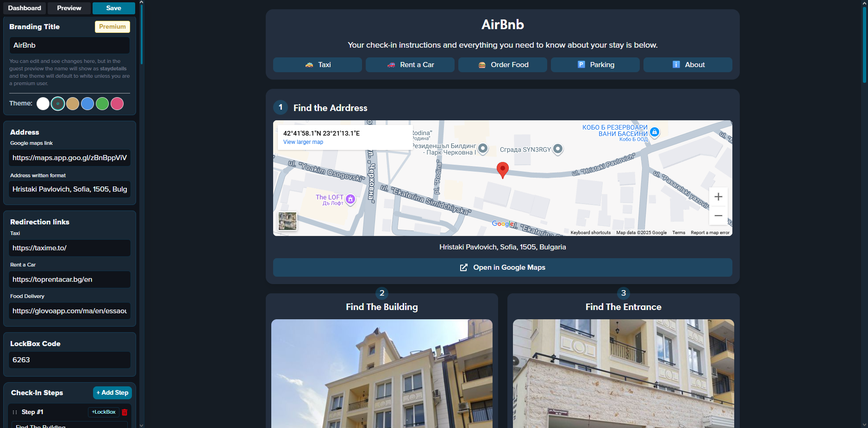The width and height of the screenshot is (868, 428).
Task: Click Keyboard shortcuts on the map
Action: tap(591, 233)
